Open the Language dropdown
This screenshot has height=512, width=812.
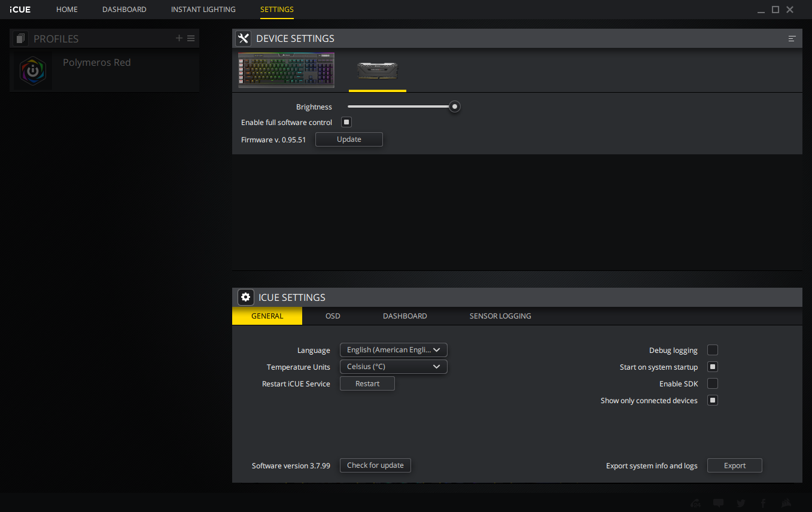pos(394,350)
